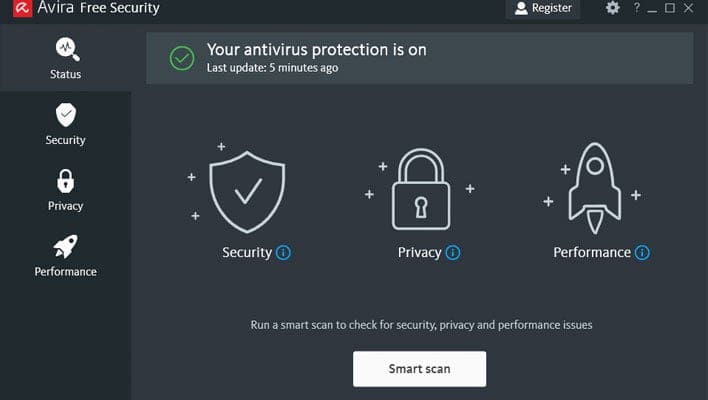The image size is (708, 400).
Task: Start the Smart scan
Action: (x=419, y=369)
